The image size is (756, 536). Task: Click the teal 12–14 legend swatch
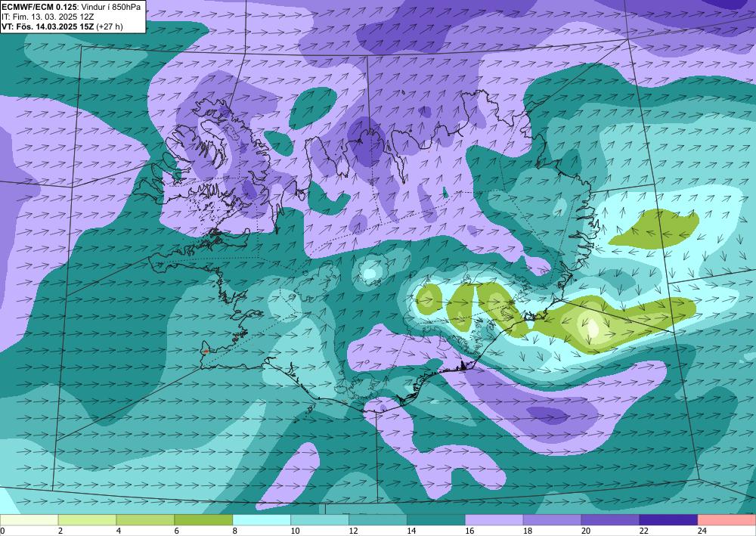point(377,520)
